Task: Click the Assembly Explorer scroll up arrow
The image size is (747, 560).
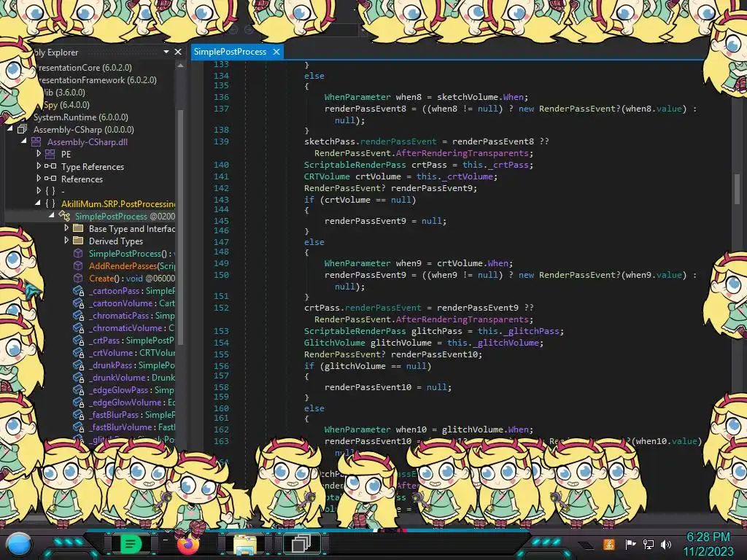Action: click(181, 66)
